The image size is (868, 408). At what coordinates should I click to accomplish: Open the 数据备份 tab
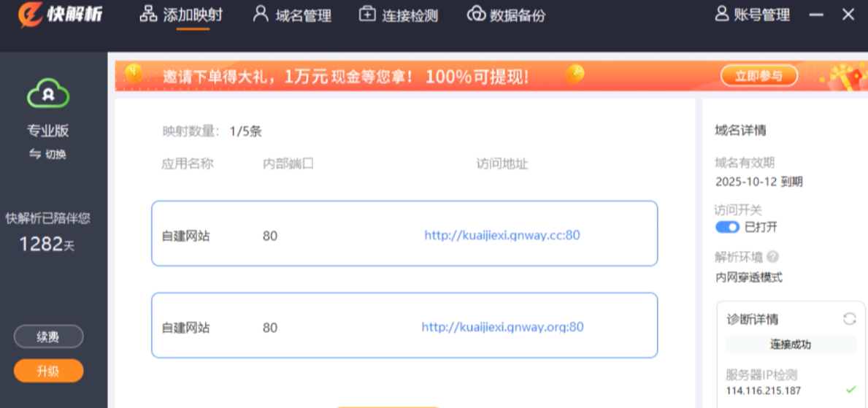(506, 15)
